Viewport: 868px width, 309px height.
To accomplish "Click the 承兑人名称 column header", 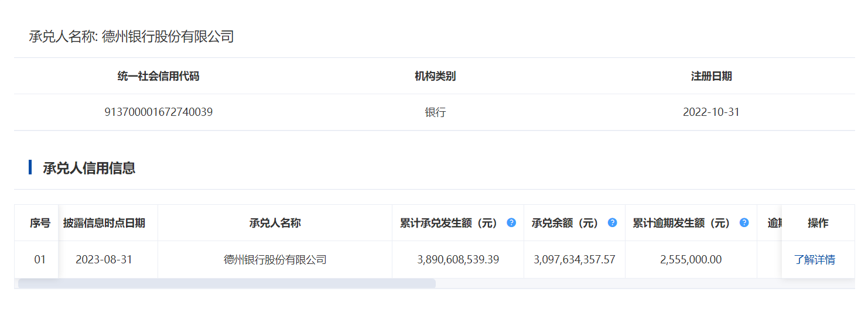I will point(275,223).
